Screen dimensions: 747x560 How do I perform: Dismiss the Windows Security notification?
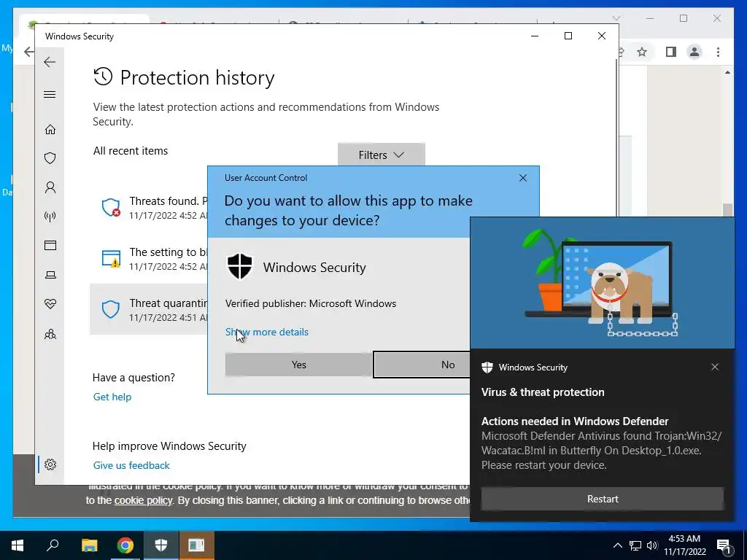(x=715, y=367)
